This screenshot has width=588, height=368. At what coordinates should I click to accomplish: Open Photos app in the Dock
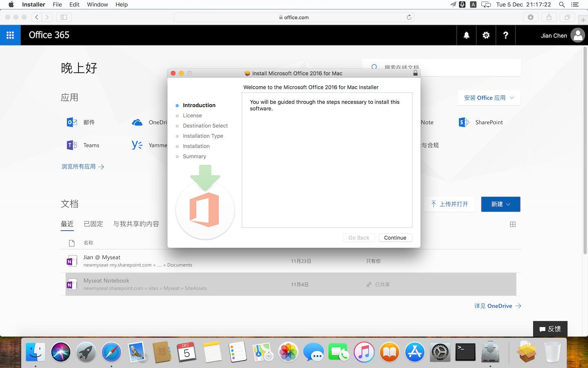click(x=288, y=352)
